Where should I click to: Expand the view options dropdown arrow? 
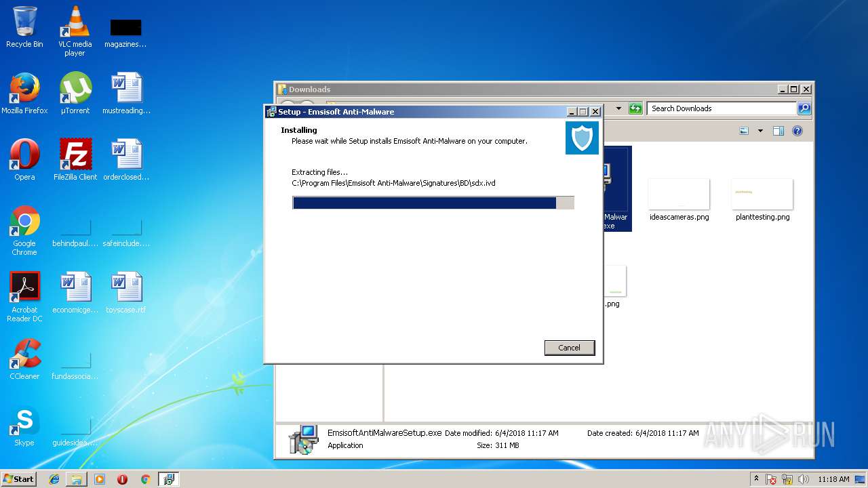[x=760, y=131]
